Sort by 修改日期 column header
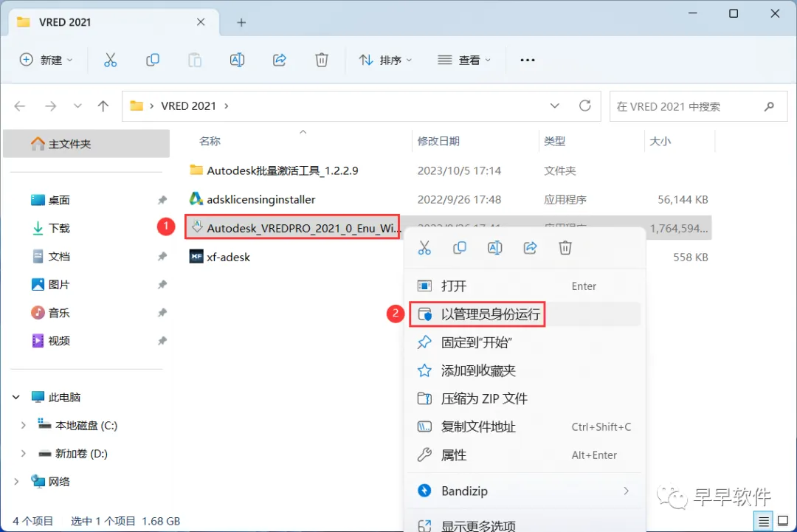797x532 pixels. coord(438,141)
